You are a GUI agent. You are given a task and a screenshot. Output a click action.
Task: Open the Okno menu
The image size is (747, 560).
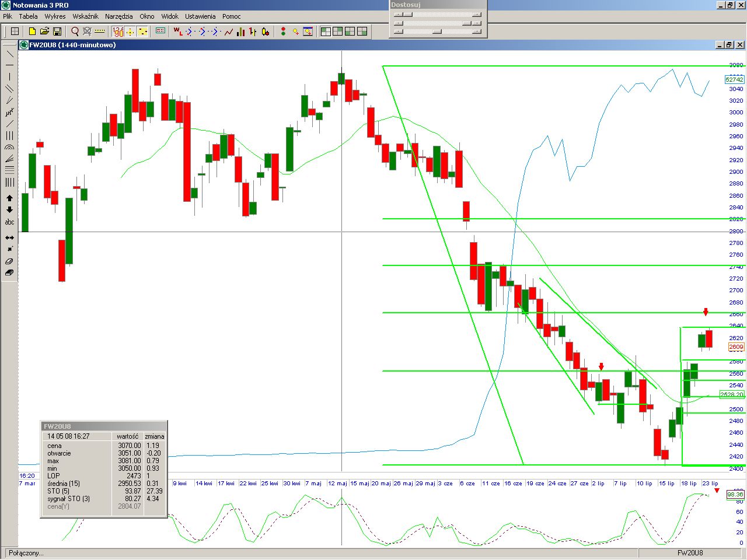147,16
